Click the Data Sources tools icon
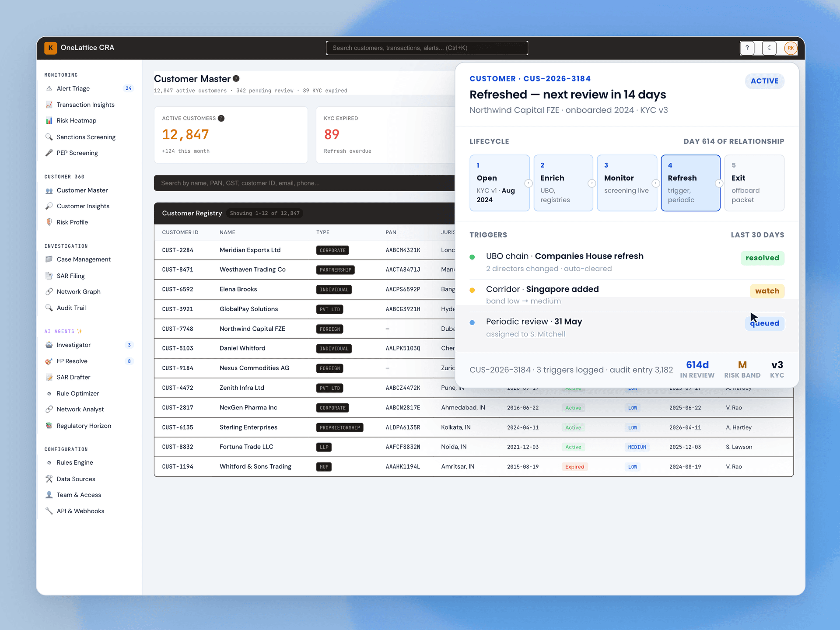This screenshot has width=840, height=630. point(49,479)
